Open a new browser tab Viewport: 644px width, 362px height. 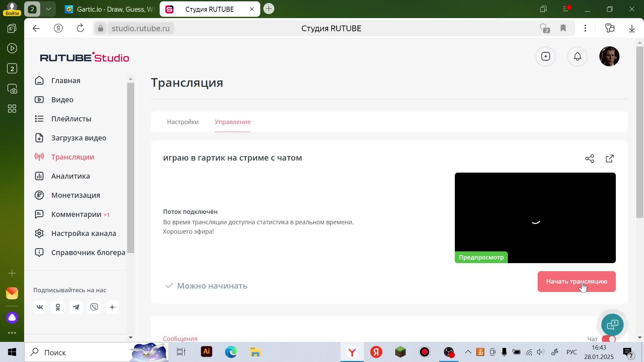269,9
